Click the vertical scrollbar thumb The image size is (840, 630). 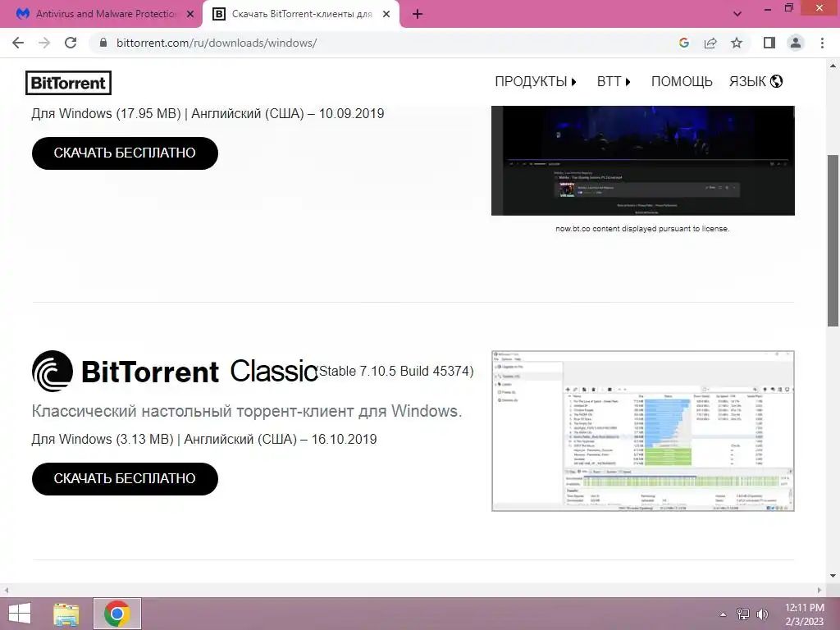(833, 241)
